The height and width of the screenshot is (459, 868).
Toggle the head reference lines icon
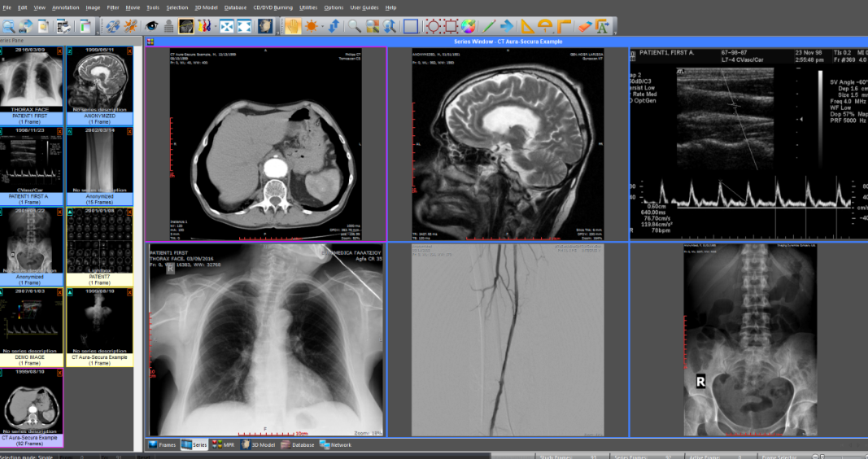(186, 26)
